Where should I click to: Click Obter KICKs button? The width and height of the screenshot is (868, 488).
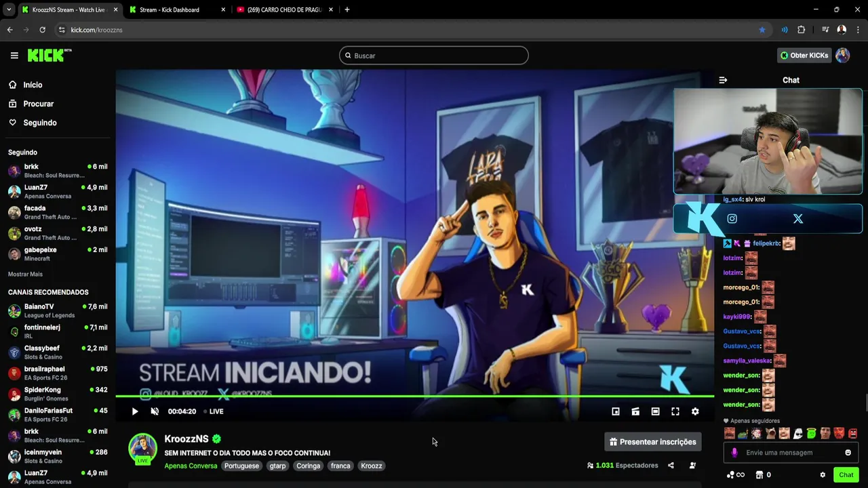(x=804, y=56)
